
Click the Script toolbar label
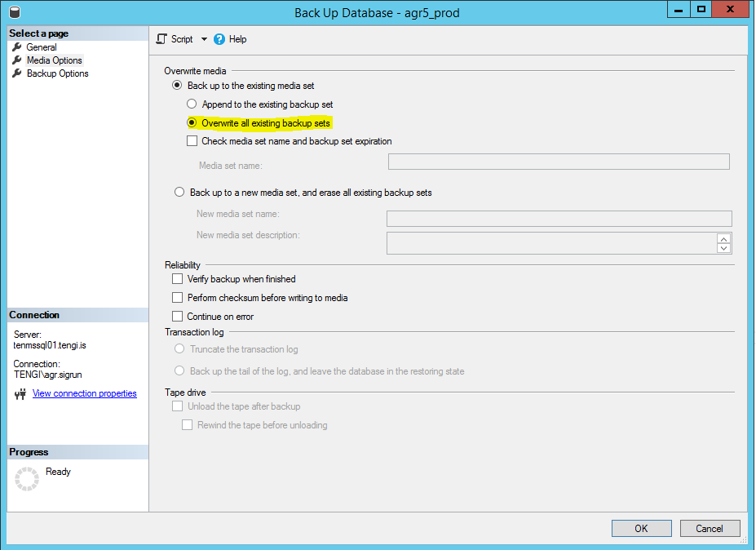click(182, 39)
